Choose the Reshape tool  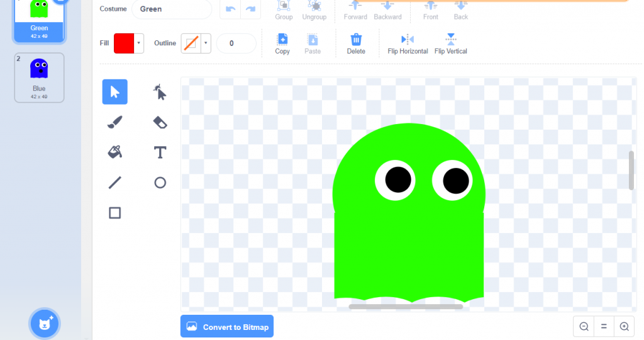click(x=160, y=92)
